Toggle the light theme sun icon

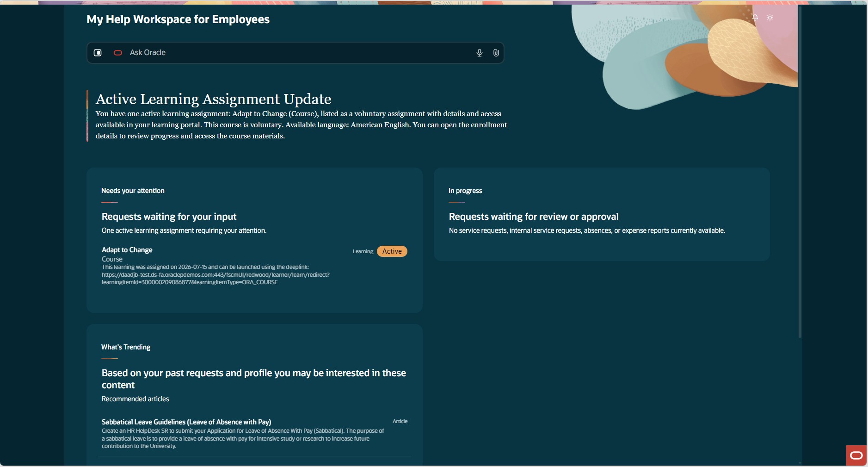click(x=770, y=18)
